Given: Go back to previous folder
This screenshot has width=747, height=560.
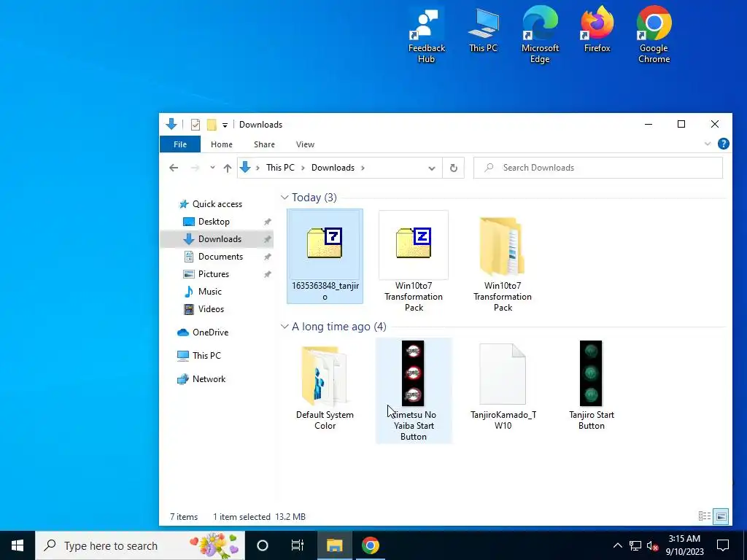Looking at the screenshot, I should [174, 168].
